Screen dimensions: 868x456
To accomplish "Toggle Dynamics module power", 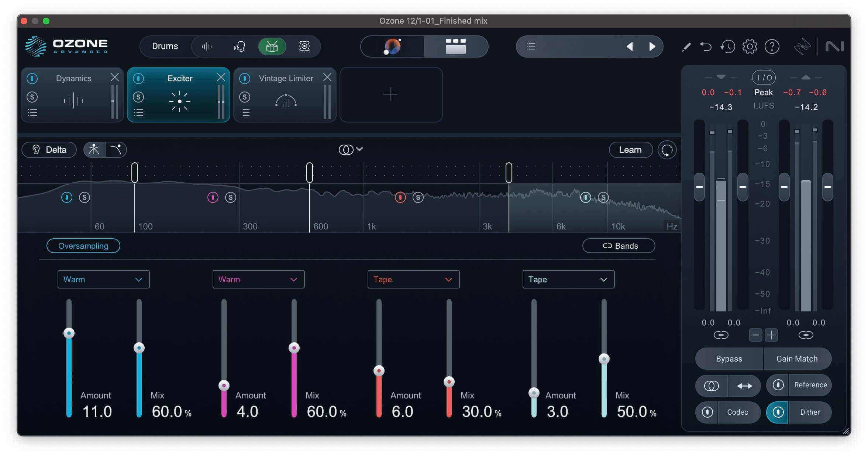I will [x=32, y=79].
